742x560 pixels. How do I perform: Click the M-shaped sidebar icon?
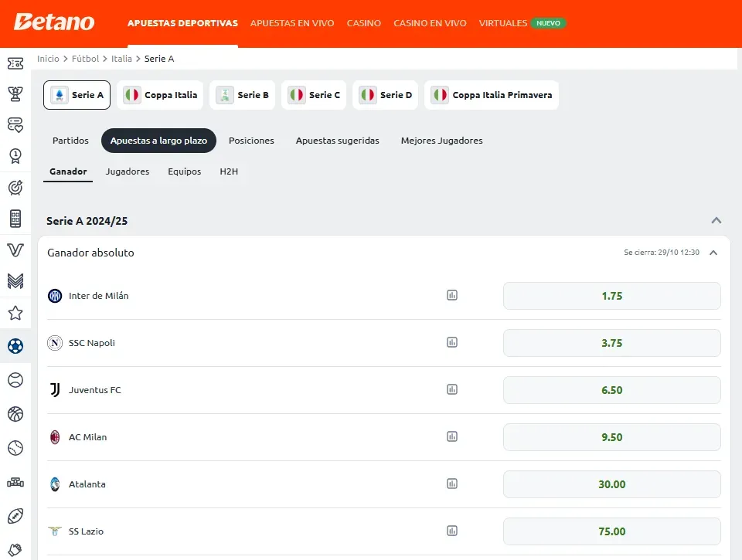point(15,281)
